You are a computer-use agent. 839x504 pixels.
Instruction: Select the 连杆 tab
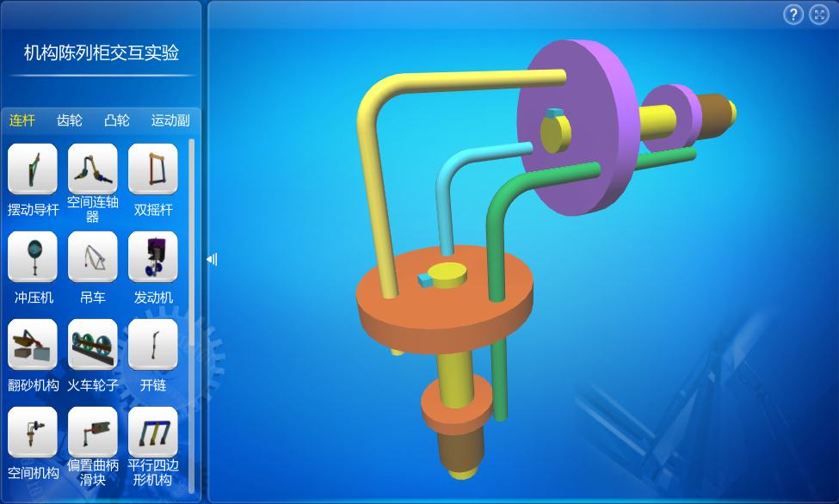point(22,120)
